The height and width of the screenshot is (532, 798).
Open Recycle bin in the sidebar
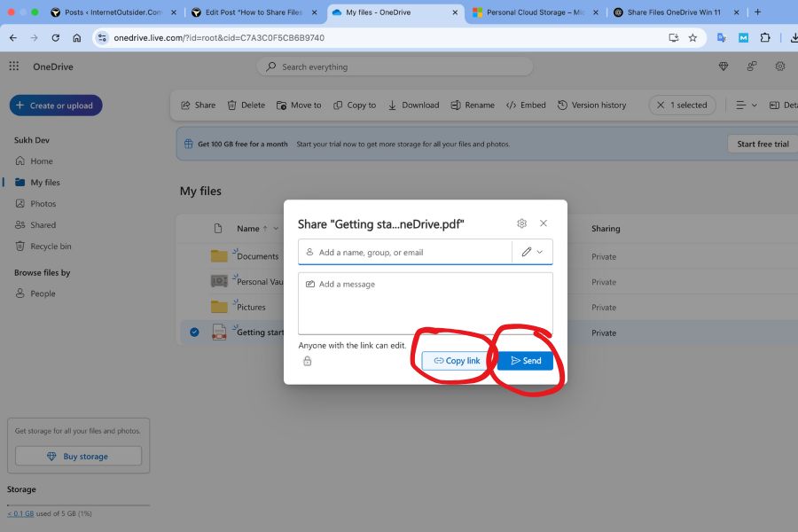[43, 246]
